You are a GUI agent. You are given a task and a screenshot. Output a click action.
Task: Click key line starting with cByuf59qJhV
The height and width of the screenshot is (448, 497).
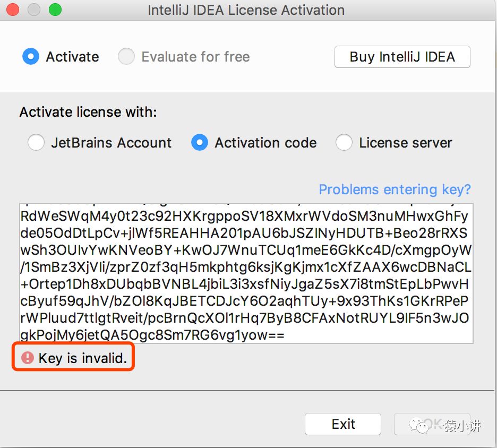point(244,301)
